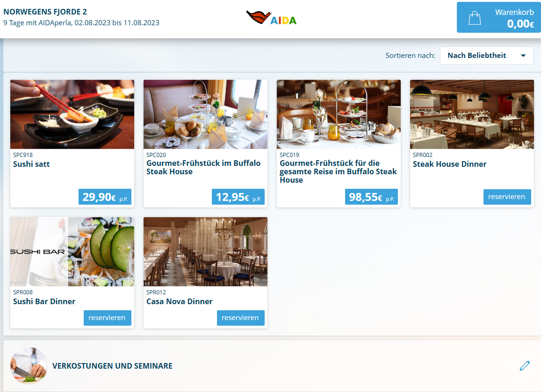Image resolution: width=541 pixels, height=392 pixels.
Task: Select the 12,95€ Gourmet-Frühstück price button
Action: click(x=238, y=197)
